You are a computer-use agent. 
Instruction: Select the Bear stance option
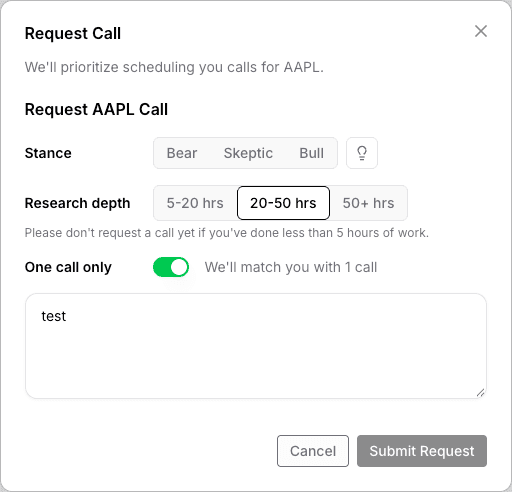click(x=182, y=153)
